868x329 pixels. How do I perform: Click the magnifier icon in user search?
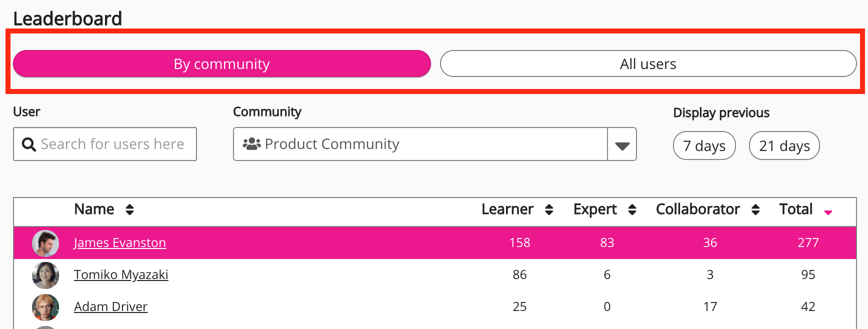(29, 144)
